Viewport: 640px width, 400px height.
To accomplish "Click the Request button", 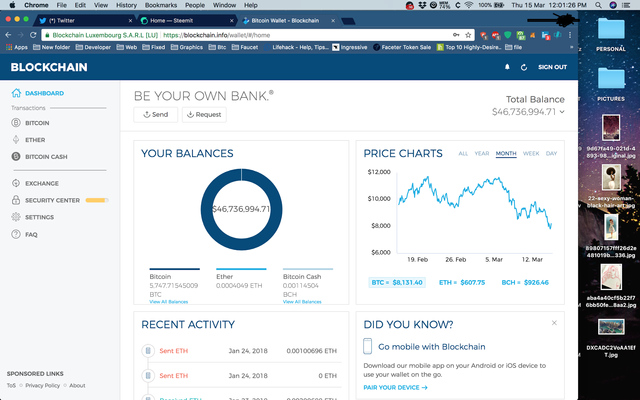I will (204, 115).
